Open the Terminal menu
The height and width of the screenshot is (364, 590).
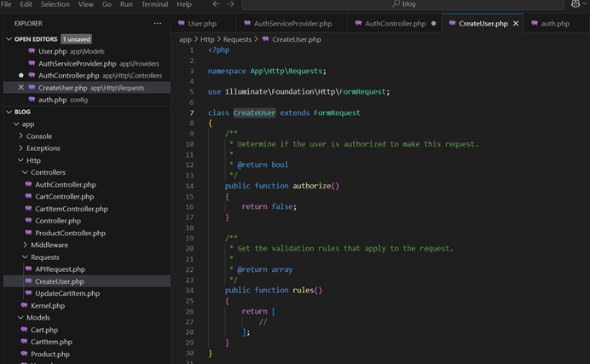[x=154, y=4]
